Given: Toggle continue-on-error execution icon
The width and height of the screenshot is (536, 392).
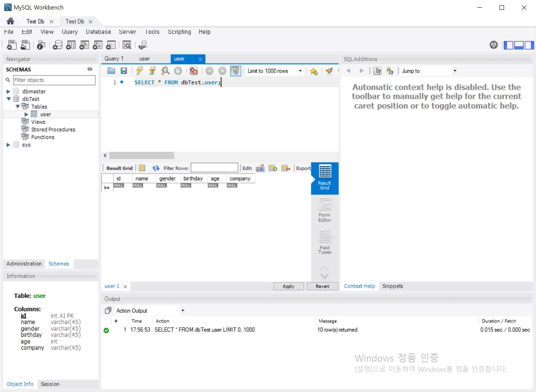Looking at the screenshot, I should click(x=194, y=71).
